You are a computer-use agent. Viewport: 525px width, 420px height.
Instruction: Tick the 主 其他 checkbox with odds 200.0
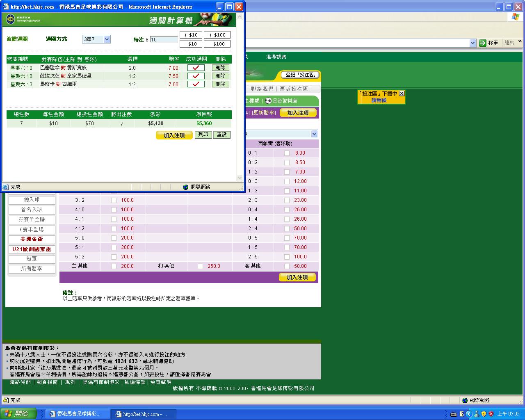coord(114,266)
